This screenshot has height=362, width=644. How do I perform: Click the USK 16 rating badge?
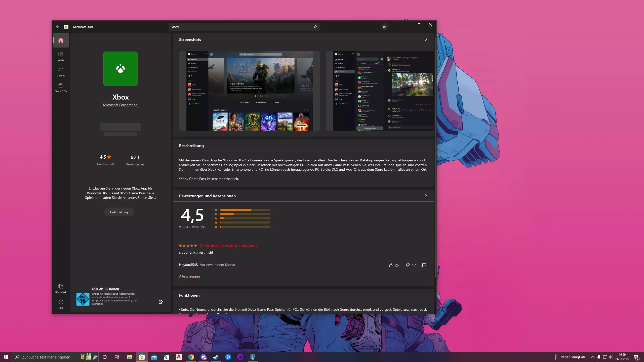(x=83, y=299)
